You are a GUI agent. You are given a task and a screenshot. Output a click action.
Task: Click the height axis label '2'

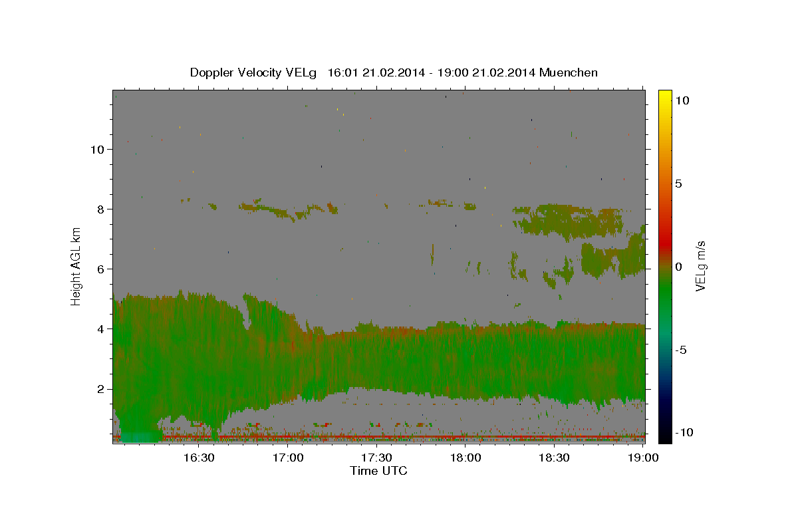point(100,389)
